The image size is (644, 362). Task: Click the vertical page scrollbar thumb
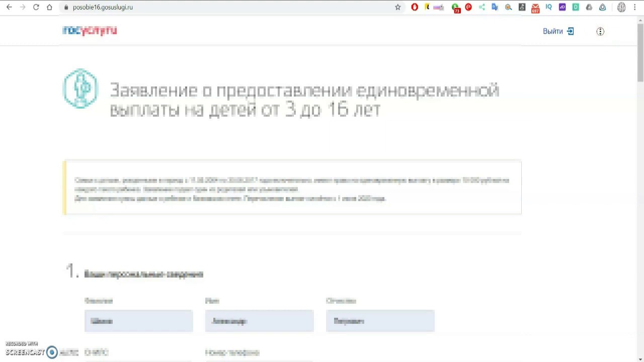[x=640, y=52]
